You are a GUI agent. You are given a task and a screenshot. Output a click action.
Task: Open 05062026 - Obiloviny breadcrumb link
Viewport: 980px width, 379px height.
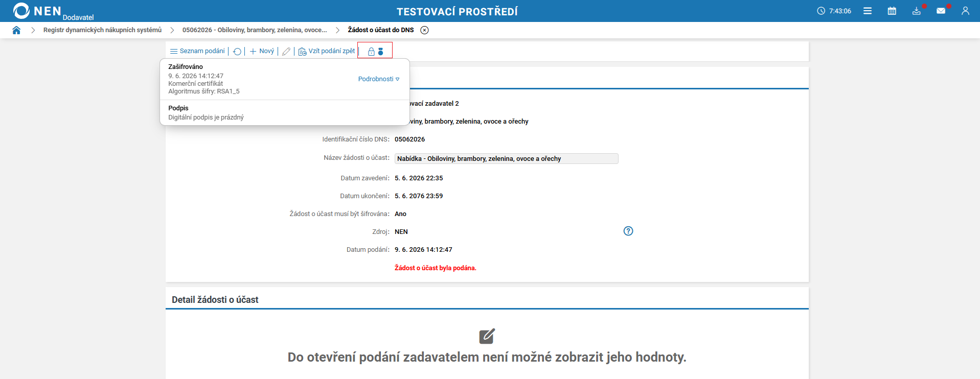pos(255,30)
